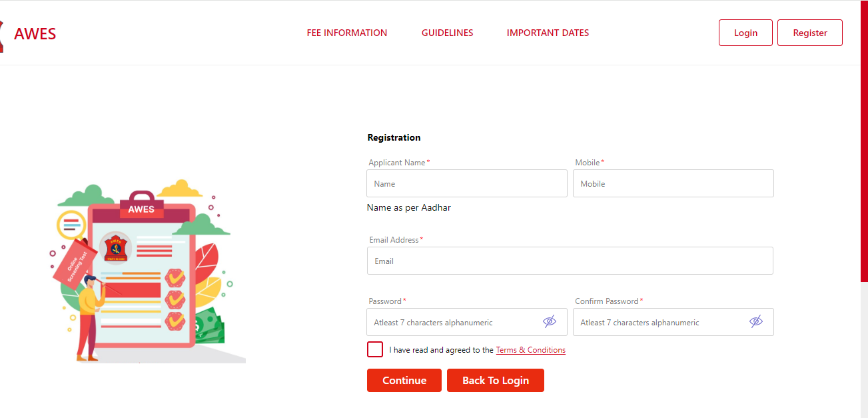Show the Confirm Password field contents
This screenshot has width=868, height=418.
point(755,321)
